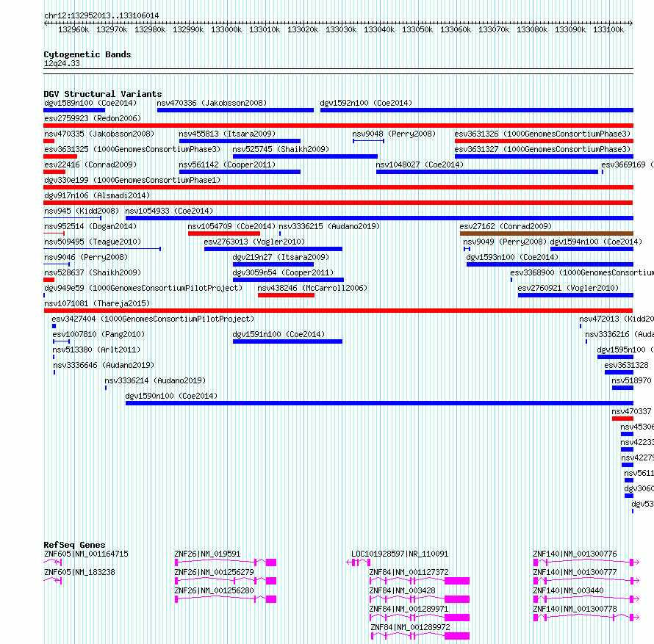The width and height of the screenshot is (654, 644).
Task: Click ZNF140|NM_001300778 gene label
Action: pyautogui.click(x=575, y=609)
